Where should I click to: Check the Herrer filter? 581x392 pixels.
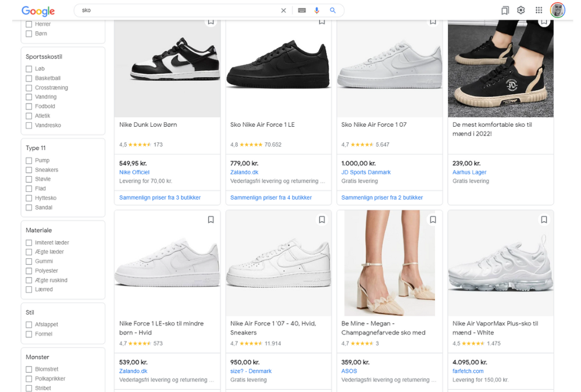(x=29, y=24)
